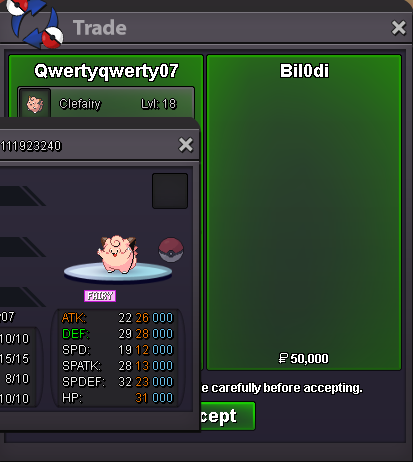Viewport: 413px width, 462px height.
Task: Click the Pokemon ID 111923240 title
Action: click(31, 146)
